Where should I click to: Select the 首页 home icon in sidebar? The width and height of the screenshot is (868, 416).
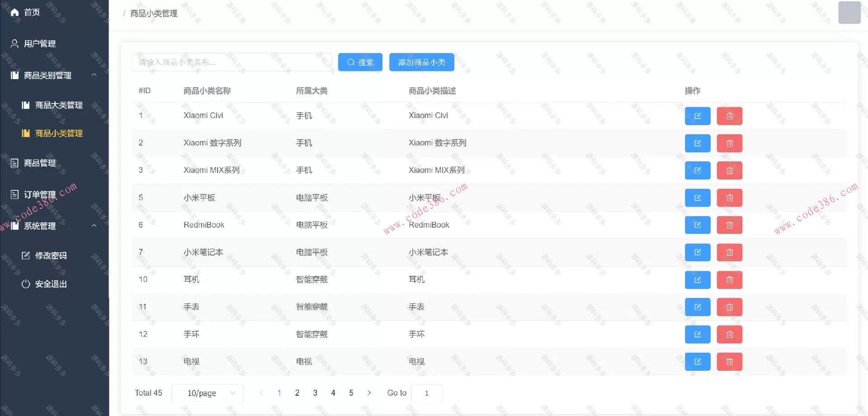14,12
